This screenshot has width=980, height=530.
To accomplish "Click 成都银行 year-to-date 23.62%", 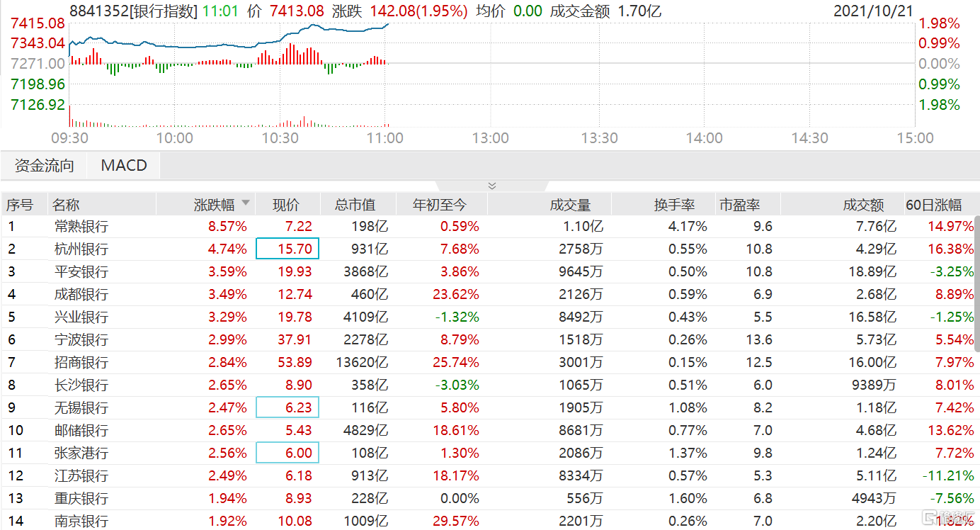I will pos(455,295).
